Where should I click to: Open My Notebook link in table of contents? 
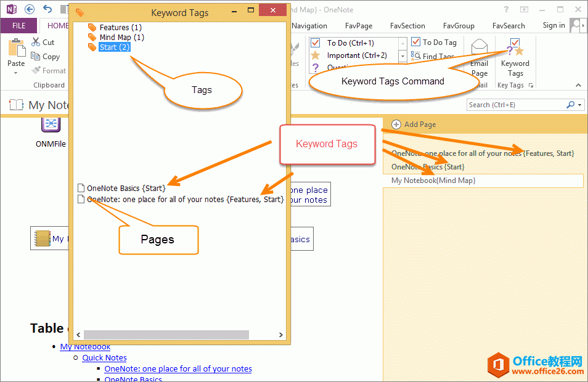click(85, 347)
